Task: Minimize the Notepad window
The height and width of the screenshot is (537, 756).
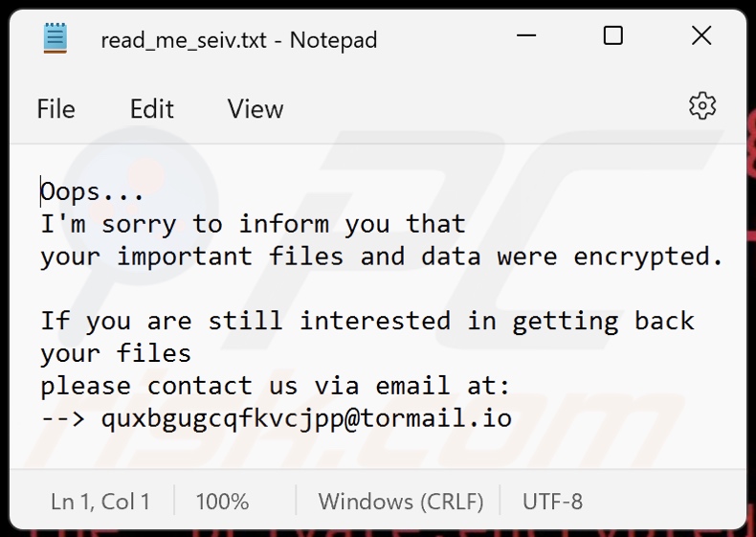Action: tap(526, 36)
